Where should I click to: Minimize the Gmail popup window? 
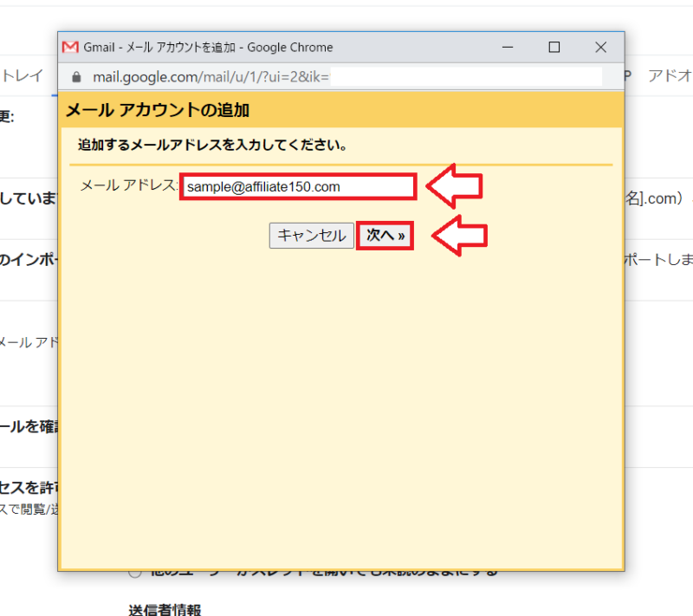click(507, 47)
